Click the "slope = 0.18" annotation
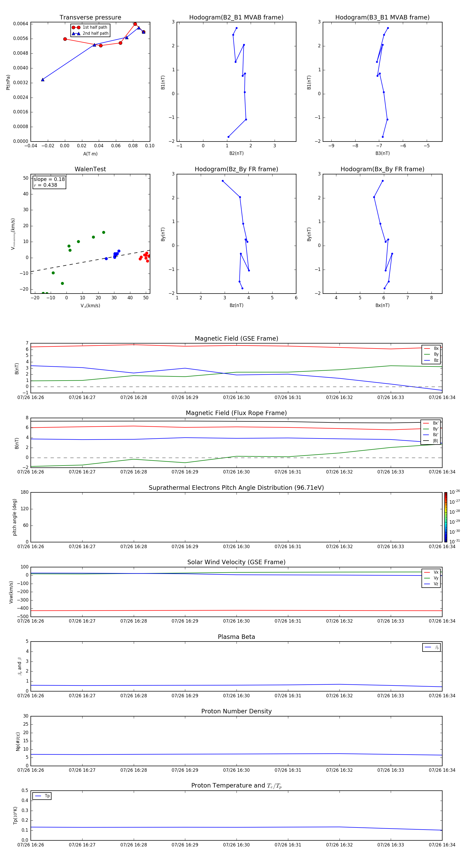This screenshot has height=868, width=473. [x=49, y=179]
